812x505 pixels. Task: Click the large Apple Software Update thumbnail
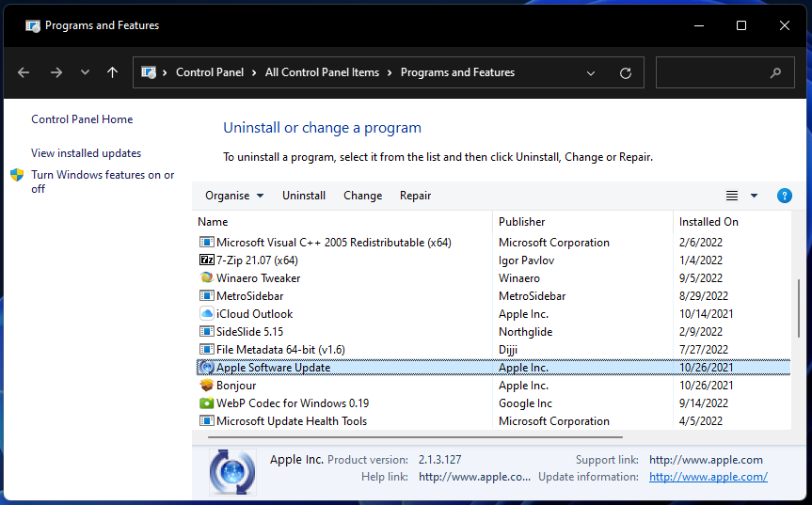pos(232,472)
